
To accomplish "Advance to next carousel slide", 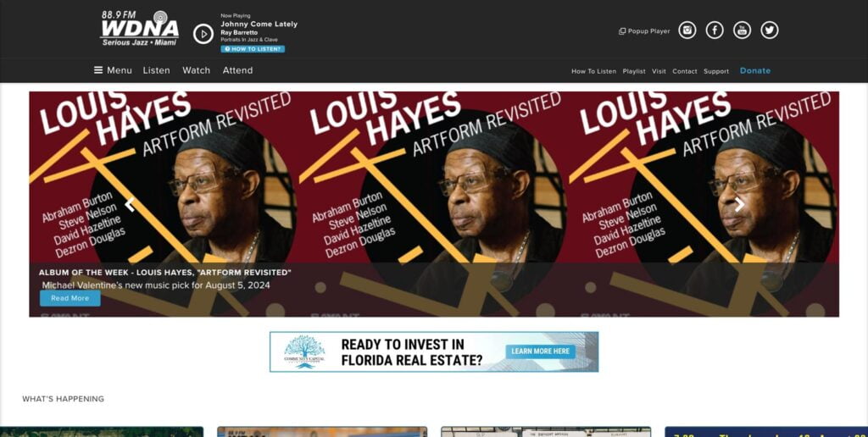I will click(739, 205).
